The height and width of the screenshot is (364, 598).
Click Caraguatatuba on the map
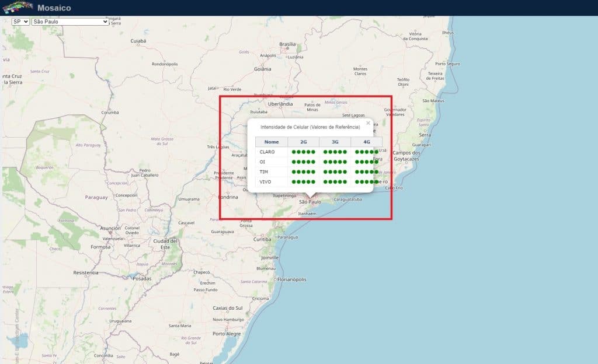tap(348, 199)
